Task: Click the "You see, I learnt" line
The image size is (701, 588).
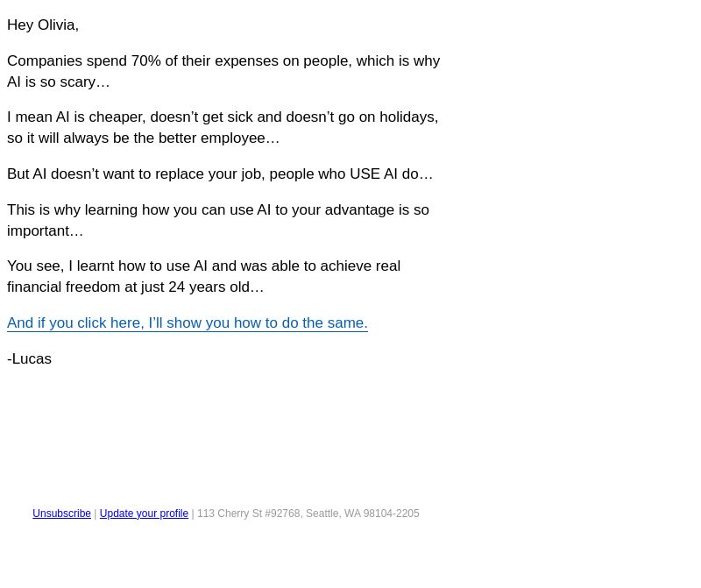Action: 204,266
